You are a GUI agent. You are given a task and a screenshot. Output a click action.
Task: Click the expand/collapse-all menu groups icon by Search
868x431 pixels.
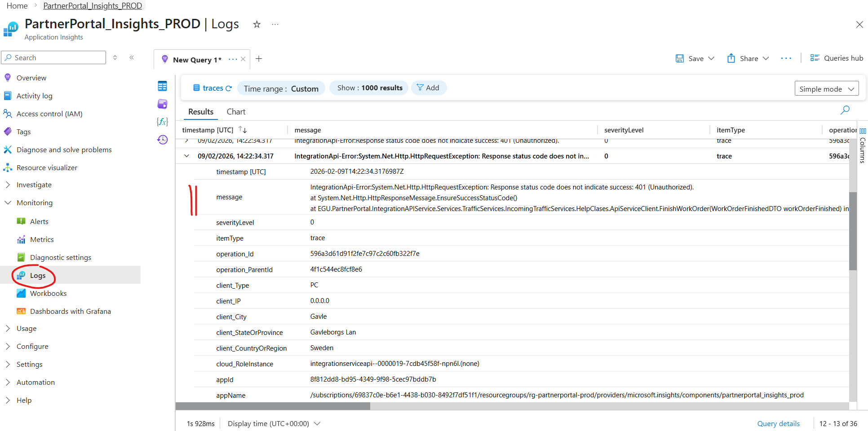[x=115, y=57]
